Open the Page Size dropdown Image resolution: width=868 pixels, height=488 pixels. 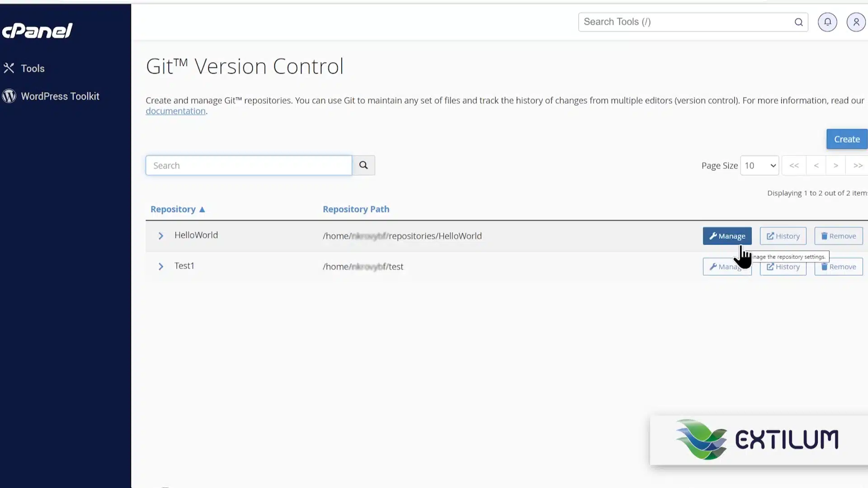click(x=759, y=165)
